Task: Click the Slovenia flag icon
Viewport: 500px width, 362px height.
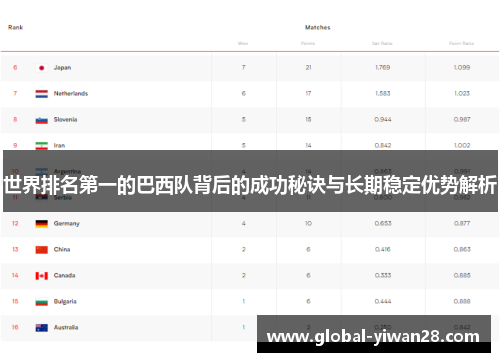Action: click(42, 120)
